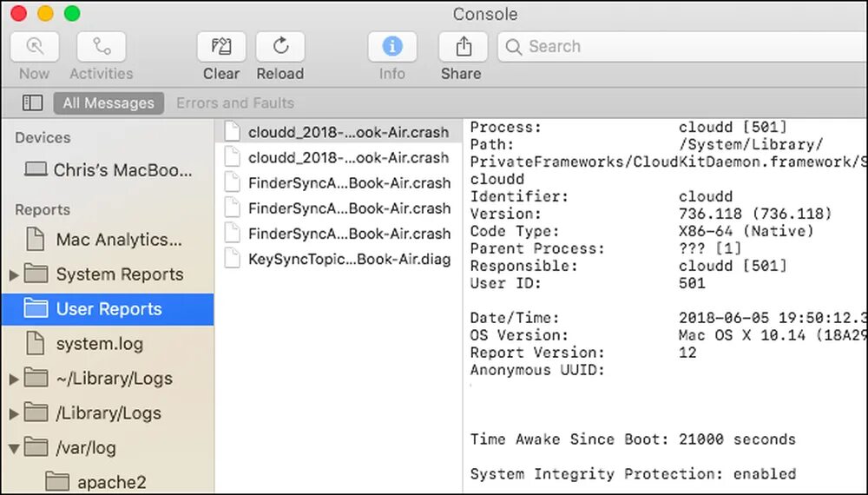Viewport: 868px width, 495px height.
Task: Click the Devices section header
Action: pyautogui.click(x=43, y=138)
